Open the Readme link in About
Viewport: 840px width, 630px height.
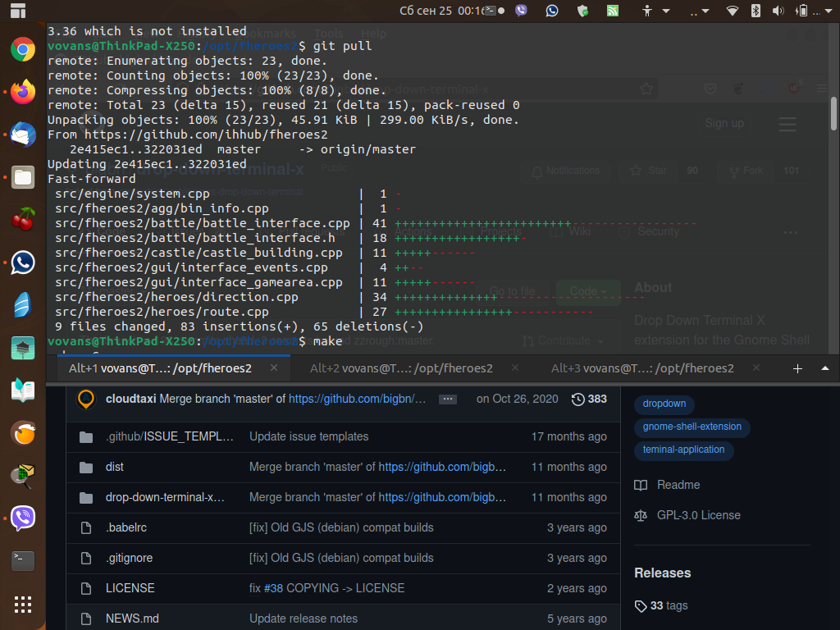coord(667,485)
